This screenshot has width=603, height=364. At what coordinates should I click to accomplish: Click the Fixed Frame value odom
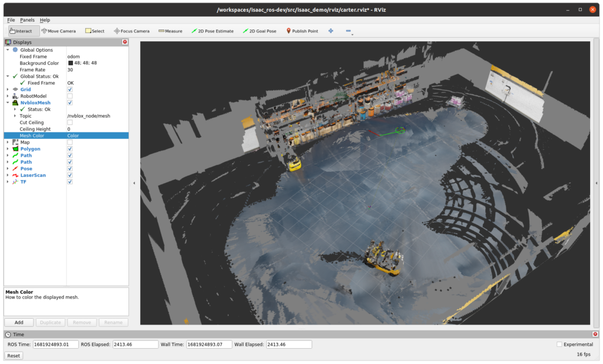pos(74,57)
